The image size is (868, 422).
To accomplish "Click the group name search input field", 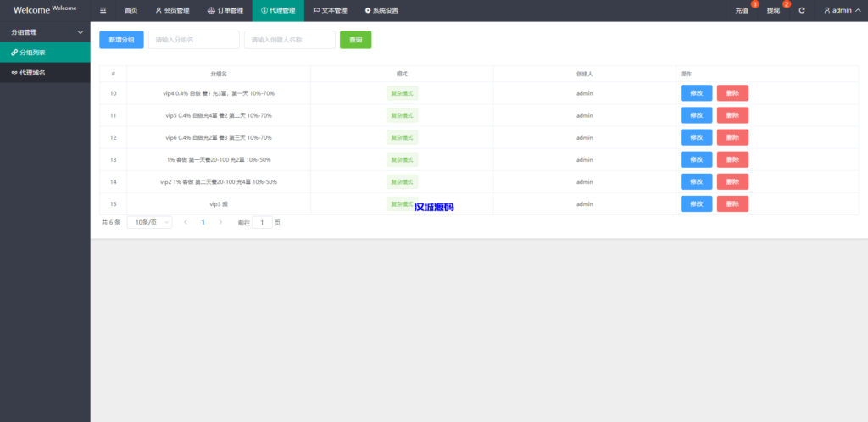I will (x=193, y=40).
